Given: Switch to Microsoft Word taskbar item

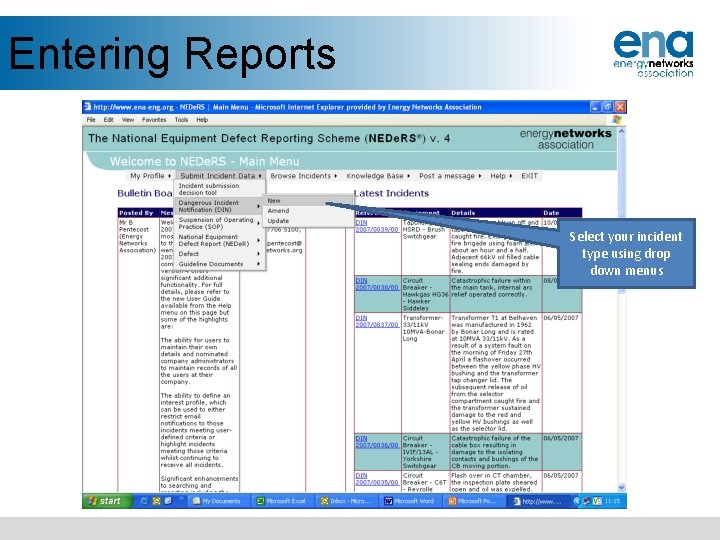Looking at the screenshot, I should pos(410,501).
